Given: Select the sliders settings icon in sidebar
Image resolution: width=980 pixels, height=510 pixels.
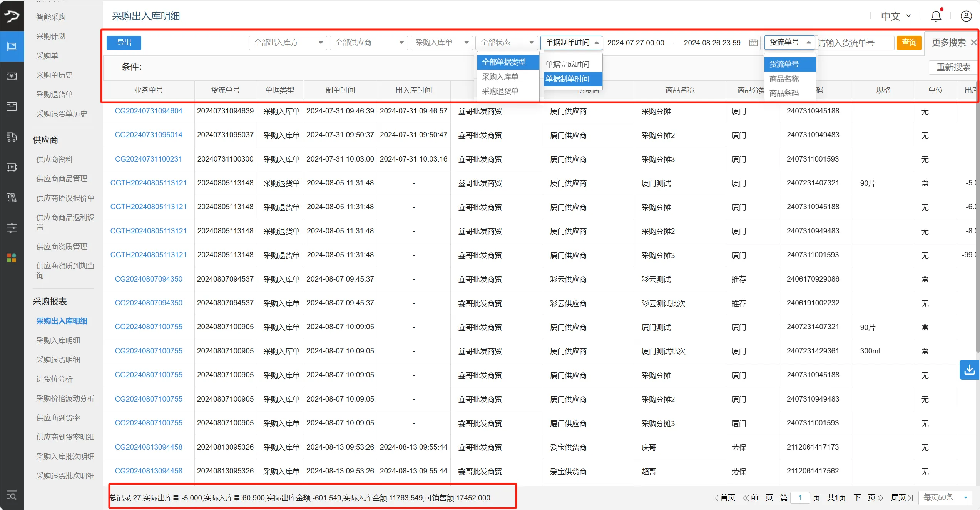Looking at the screenshot, I should point(12,228).
